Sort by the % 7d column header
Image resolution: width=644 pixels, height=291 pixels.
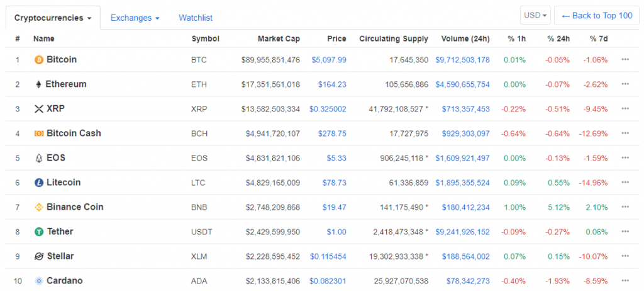598,38
